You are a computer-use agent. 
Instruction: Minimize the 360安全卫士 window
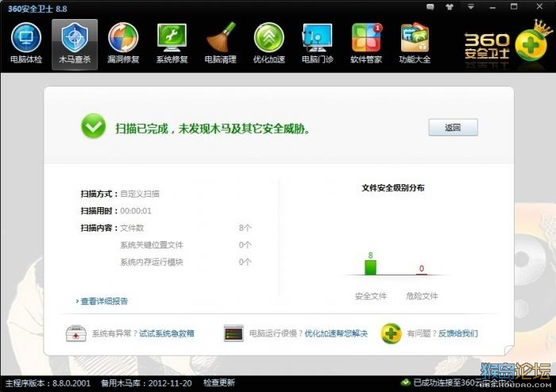coord(492,6)
